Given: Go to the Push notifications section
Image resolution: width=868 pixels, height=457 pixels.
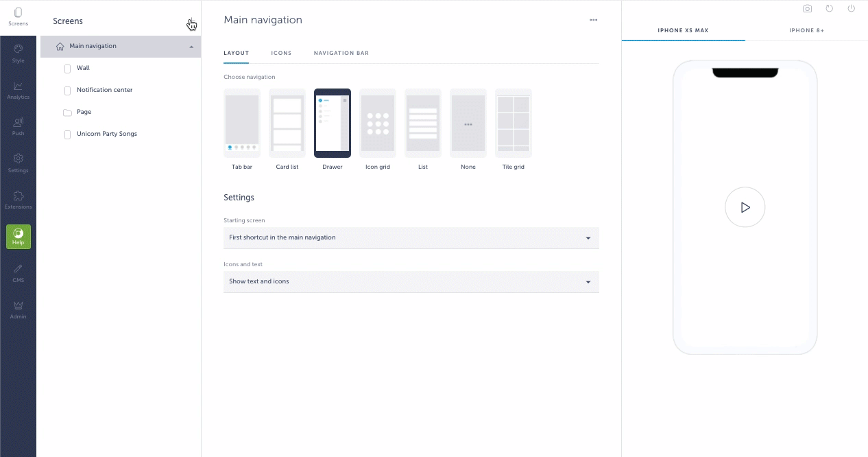Looking at the screenshot, I should click(x=18, y=126).
